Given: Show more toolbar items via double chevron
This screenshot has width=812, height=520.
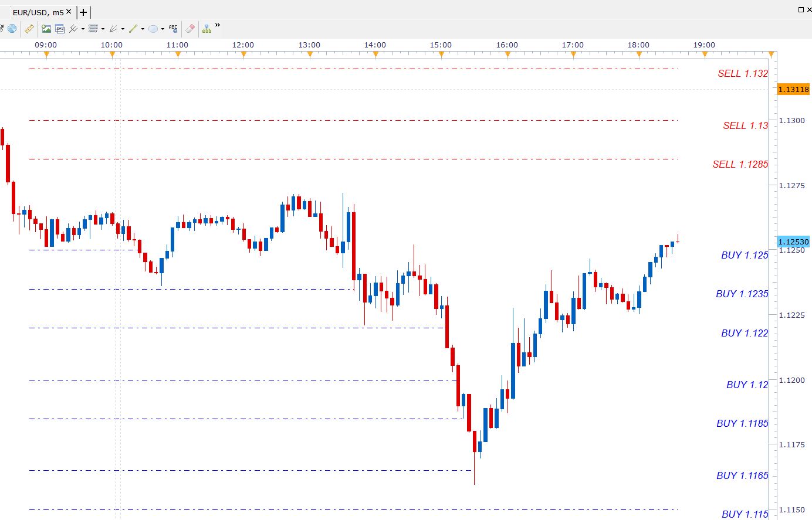Looking at the screenshot, I should [x=218, y=25].
